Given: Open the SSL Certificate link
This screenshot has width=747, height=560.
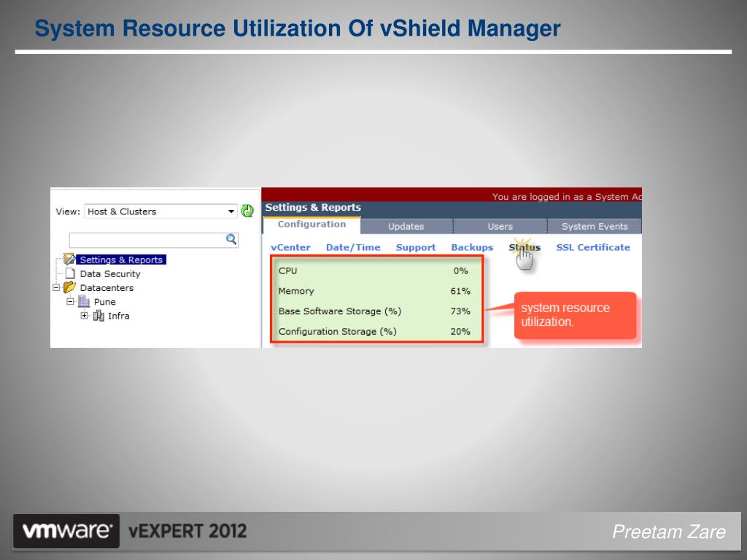Looking at the screenshot, I should pyautogui.click(x=593, y=248).
